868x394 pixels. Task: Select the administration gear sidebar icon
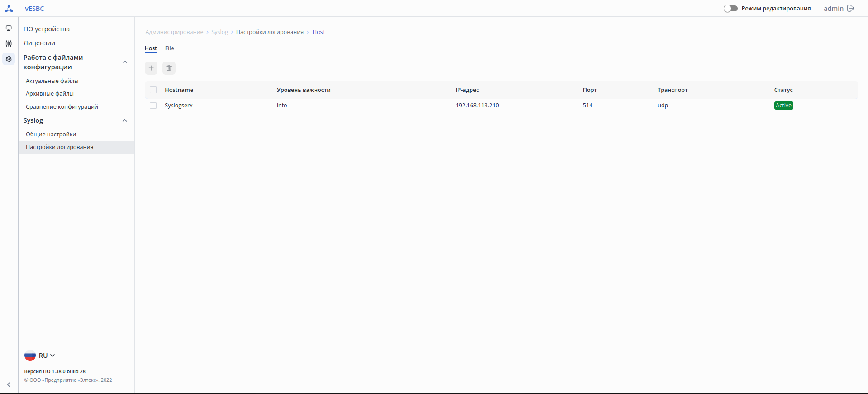coord(9,59)
